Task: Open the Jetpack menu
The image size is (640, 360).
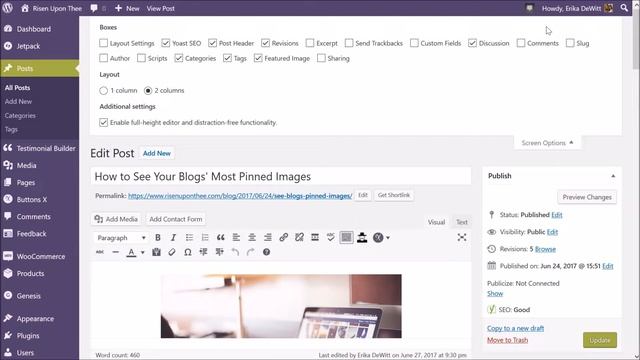Action: (x=40, y=46)
